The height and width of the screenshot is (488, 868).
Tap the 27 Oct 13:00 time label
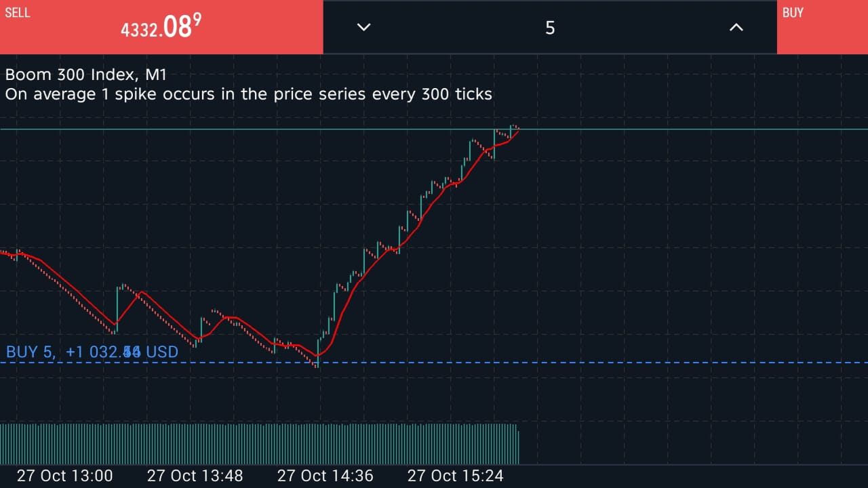click(x=64, y=476)
